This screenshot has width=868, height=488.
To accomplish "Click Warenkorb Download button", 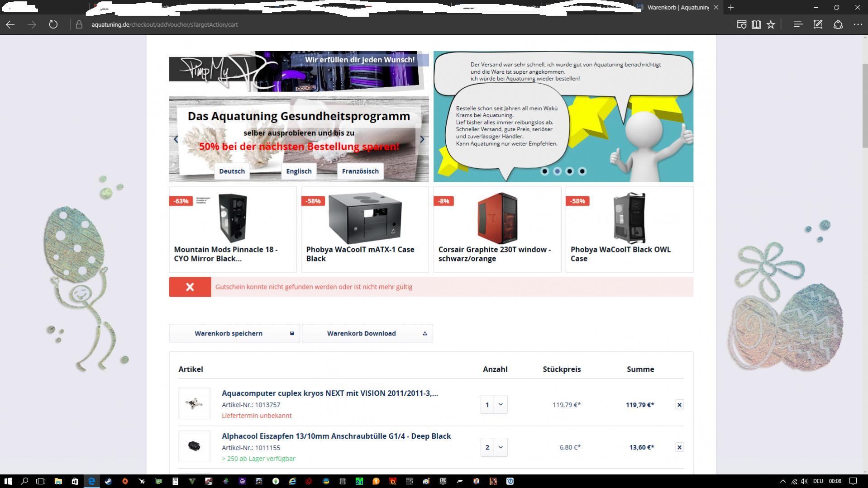I will pos(367,333).
